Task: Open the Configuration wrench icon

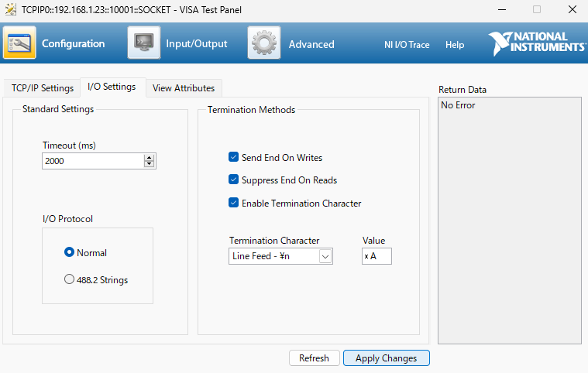Action: coord(19,43)
